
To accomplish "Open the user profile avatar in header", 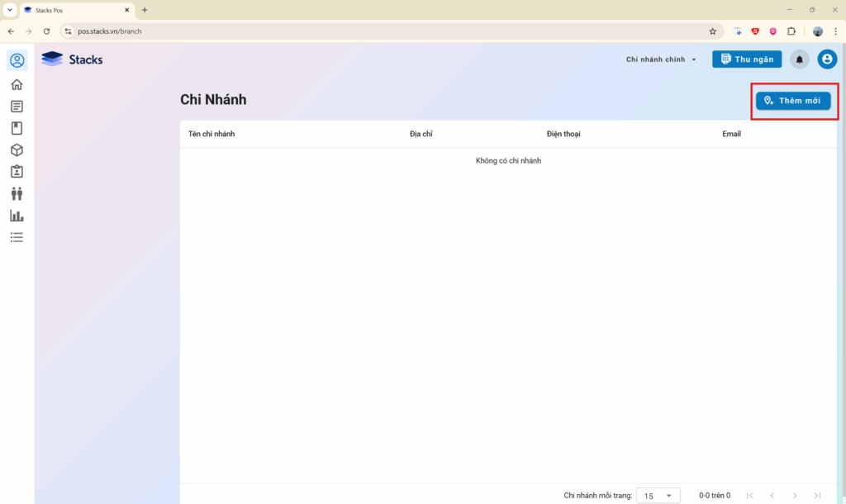I will click(827, 59).
